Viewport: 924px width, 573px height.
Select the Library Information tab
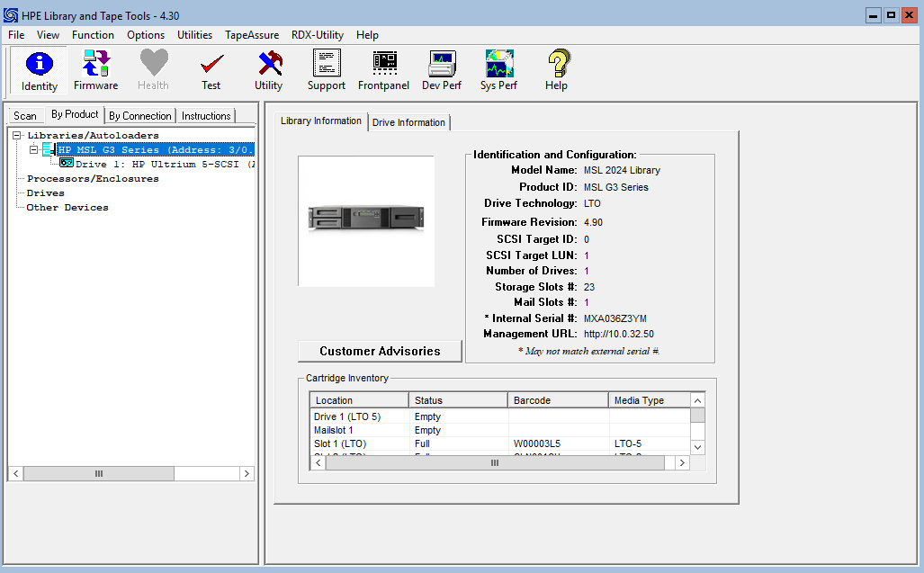point(320,121)
